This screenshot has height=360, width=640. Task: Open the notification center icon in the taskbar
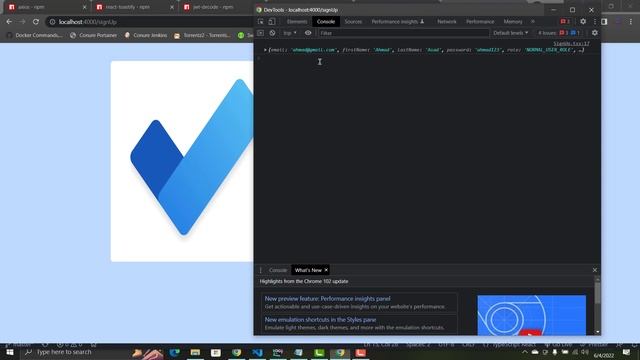626,352
